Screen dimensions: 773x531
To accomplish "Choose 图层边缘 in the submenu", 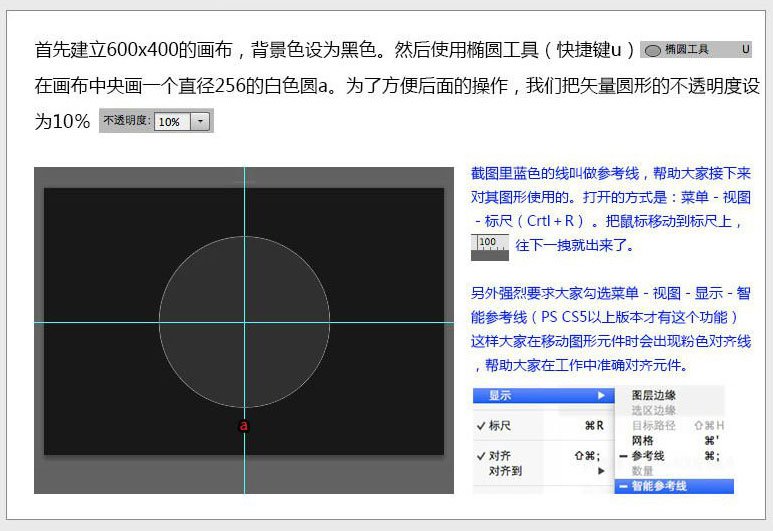I will 654,395.
